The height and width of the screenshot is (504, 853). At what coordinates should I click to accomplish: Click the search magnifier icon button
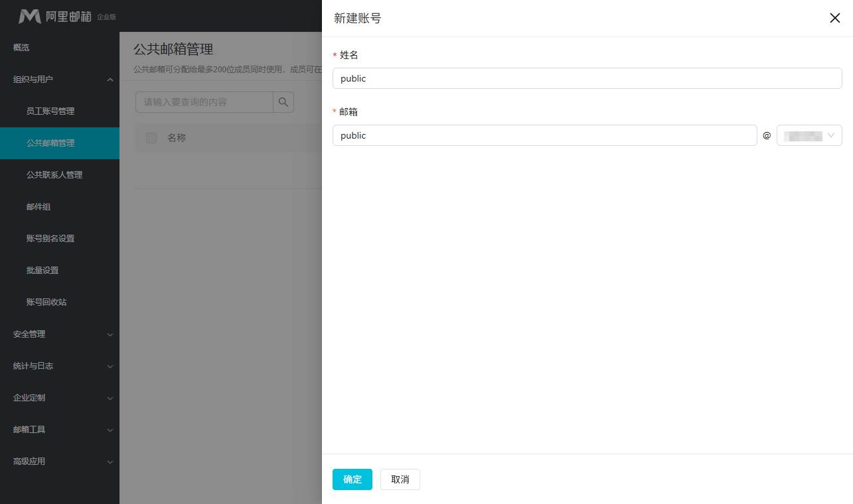pos(283,102)
